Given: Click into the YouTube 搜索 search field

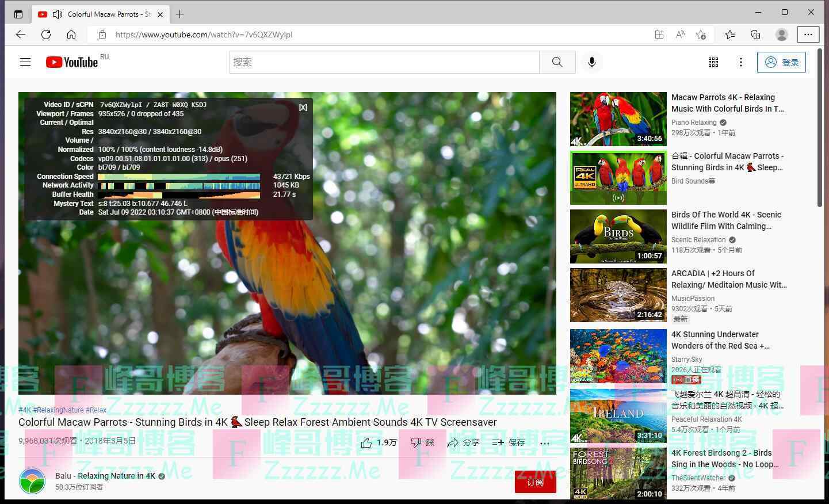Looking at the screenshot, I should (384, 62).
